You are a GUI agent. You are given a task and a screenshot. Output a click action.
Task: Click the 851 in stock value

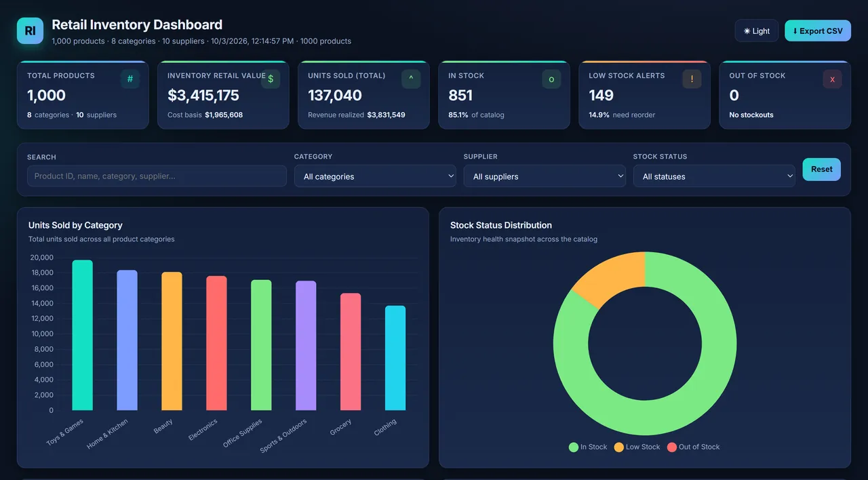pos(460,96)
